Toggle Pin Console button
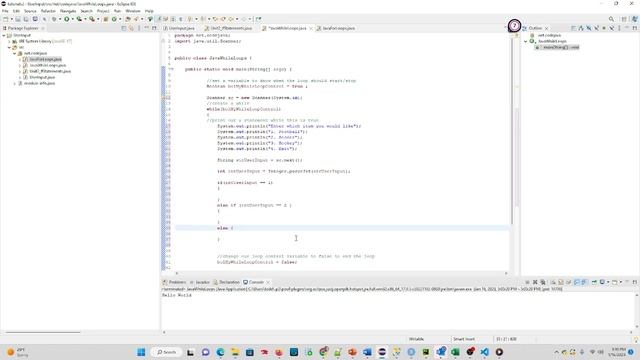The image size is (640, 360). click(x=594, y=282)
